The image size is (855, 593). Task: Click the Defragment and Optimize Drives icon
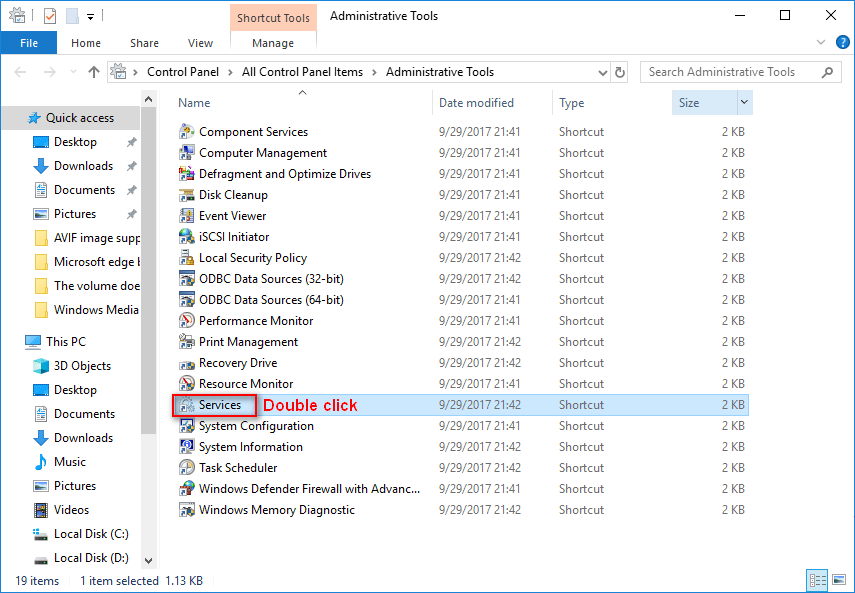(186, 174)
